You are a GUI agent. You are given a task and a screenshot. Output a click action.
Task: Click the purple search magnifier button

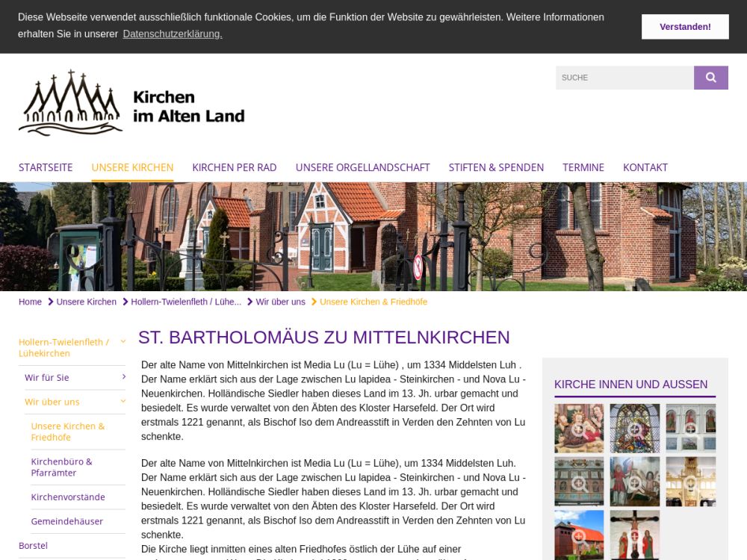tap(710, 78)
